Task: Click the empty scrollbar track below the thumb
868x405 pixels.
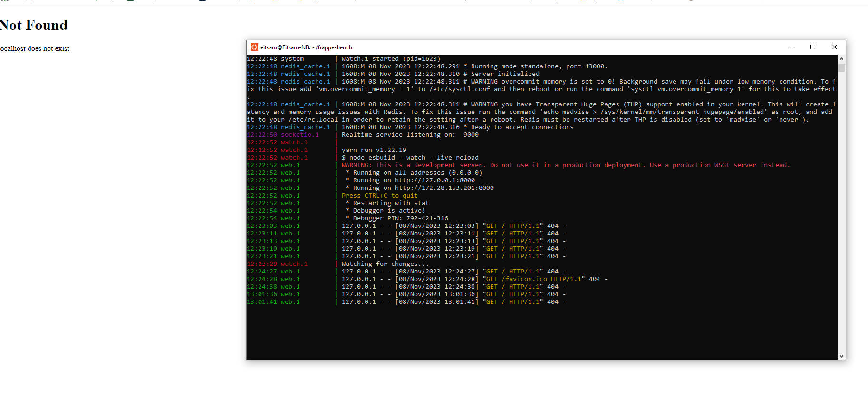Action: tap(841, 211)
